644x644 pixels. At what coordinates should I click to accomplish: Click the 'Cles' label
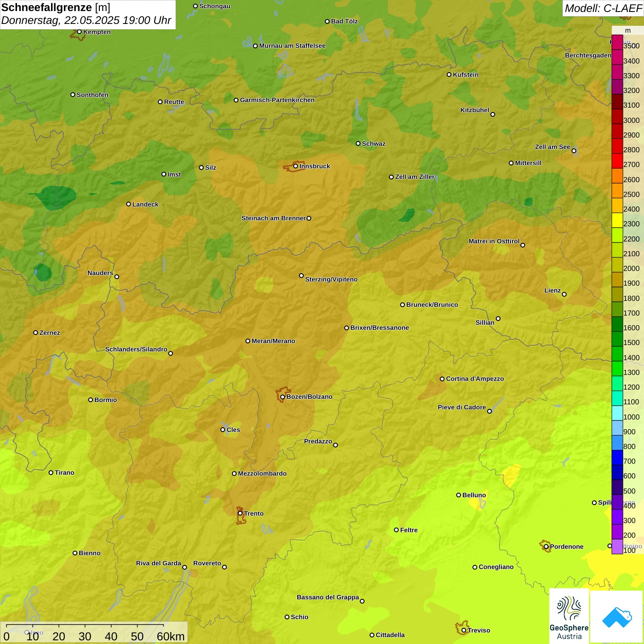tap(233, 430)
